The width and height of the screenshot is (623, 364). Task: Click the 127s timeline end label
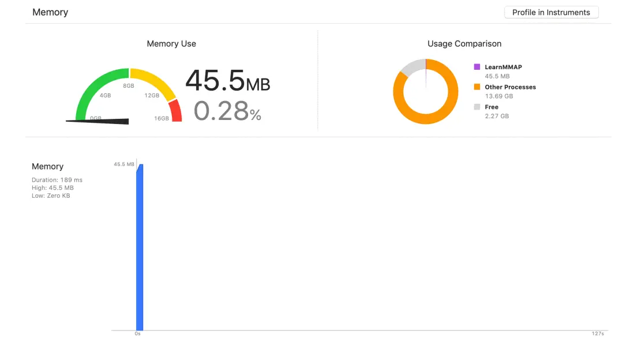[x=598, y=334]
